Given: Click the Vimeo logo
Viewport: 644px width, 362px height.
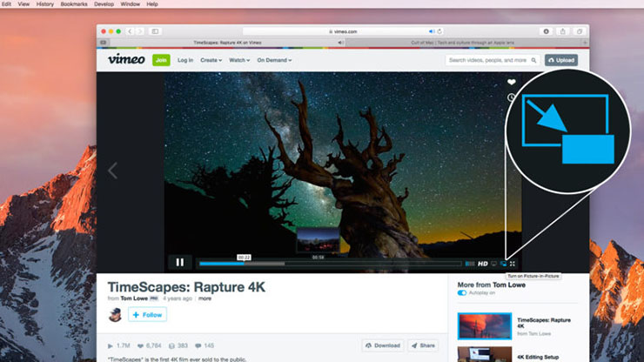Looking at the screenshot, I should coord(125,60).
